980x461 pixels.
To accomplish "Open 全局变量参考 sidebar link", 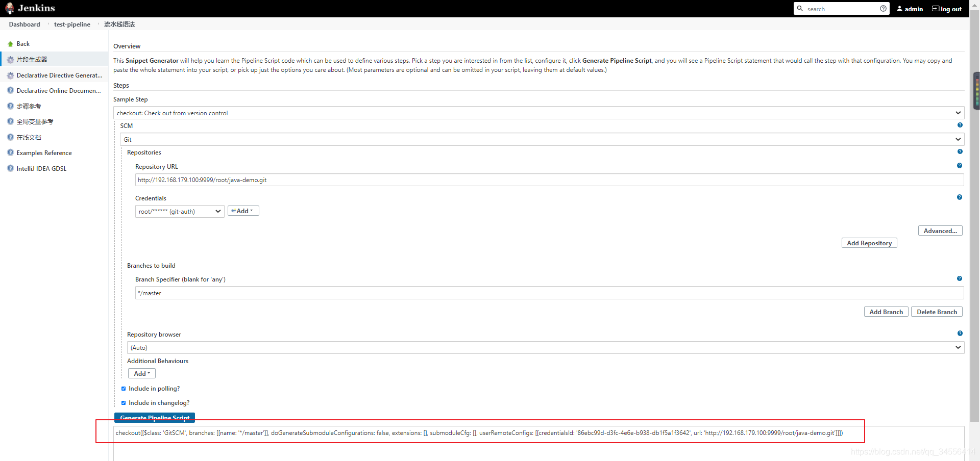I will point(35,122).
